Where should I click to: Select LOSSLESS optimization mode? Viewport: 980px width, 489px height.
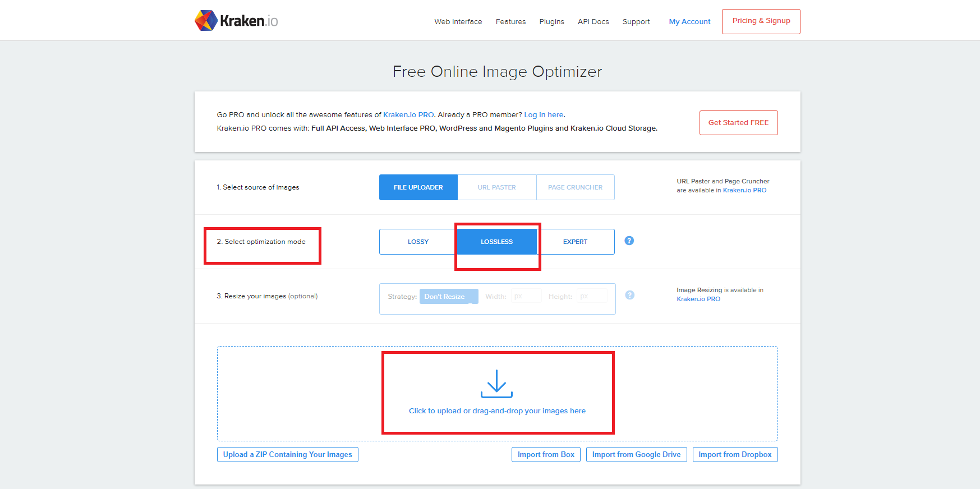[496, 242]
